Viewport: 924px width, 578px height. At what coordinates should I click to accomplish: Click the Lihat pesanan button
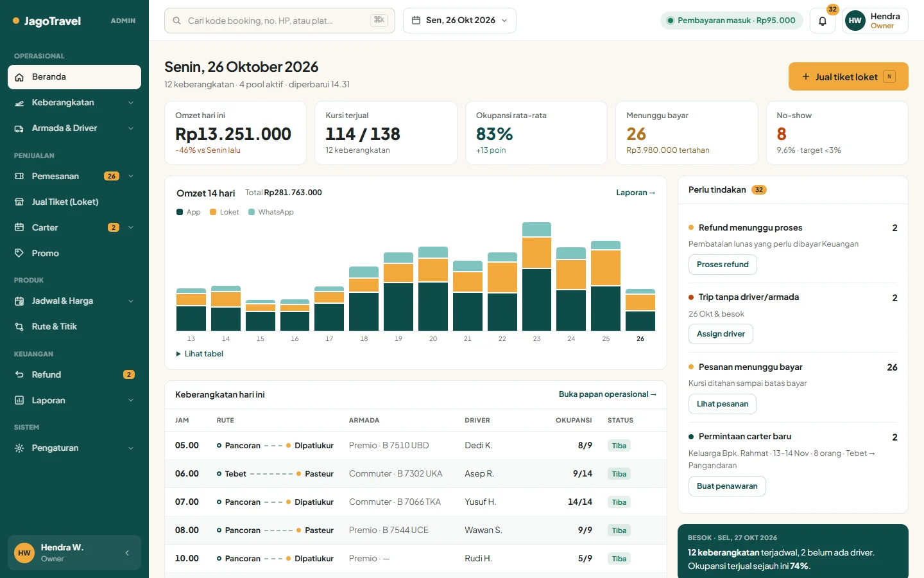coord(723,404)
